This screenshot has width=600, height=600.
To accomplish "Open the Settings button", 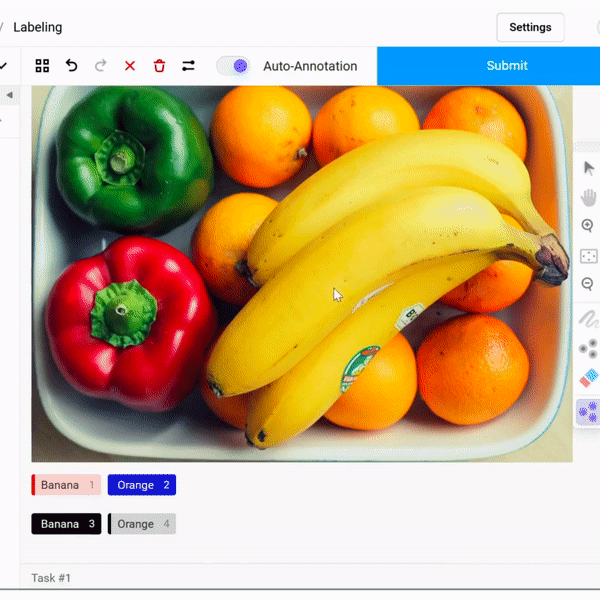I will tap(530, 27).
